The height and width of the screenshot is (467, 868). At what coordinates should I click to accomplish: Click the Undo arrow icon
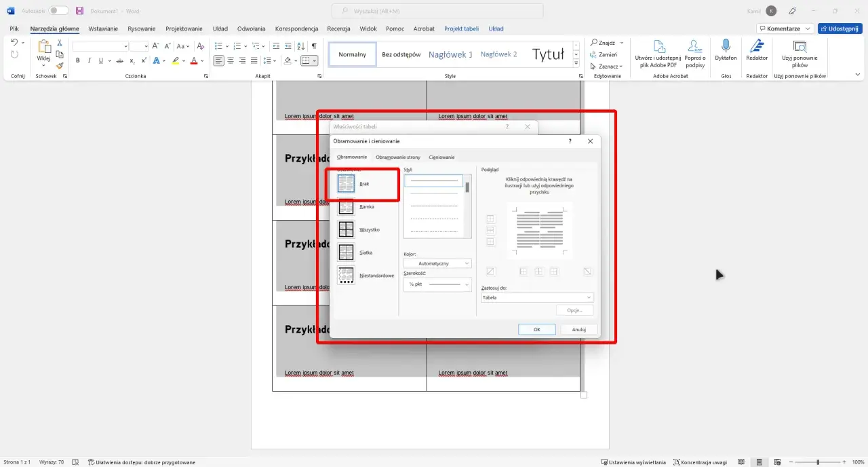coord(14,43)
